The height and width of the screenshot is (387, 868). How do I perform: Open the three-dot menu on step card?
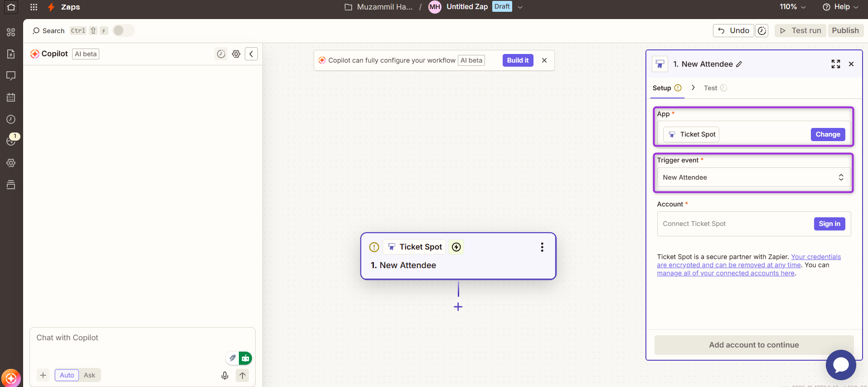coord(542,247)
